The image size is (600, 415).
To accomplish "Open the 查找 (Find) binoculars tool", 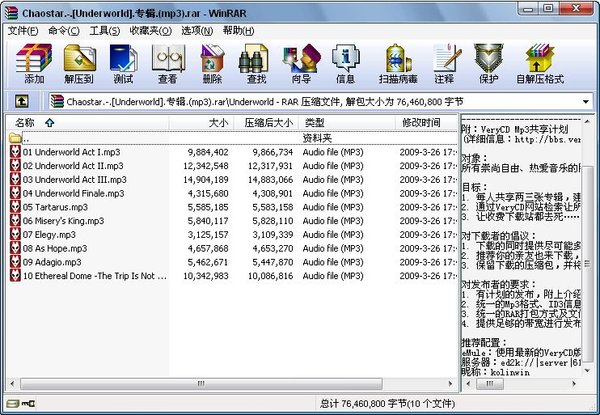I will tap(256, 63).
